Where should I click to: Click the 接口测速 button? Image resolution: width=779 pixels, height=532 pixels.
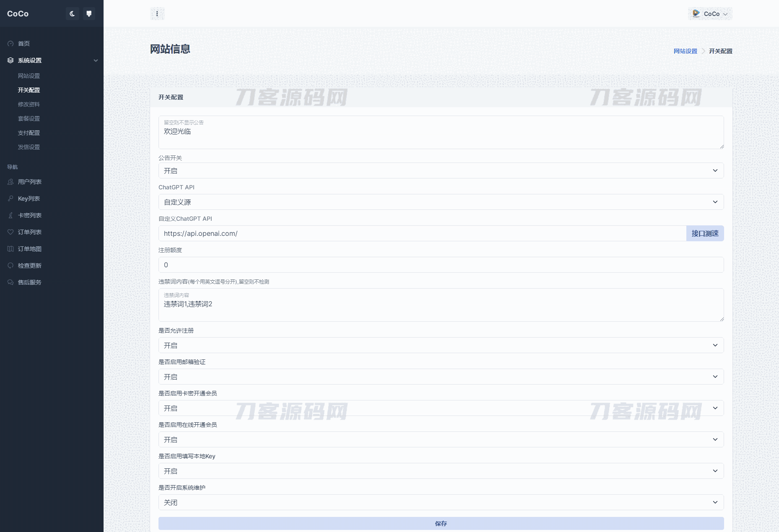click(x=705, y=233)
